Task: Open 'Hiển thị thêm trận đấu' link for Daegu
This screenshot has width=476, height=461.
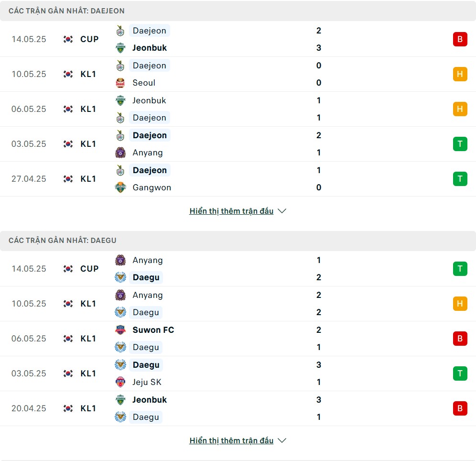Action: click(x=231, y=440)
